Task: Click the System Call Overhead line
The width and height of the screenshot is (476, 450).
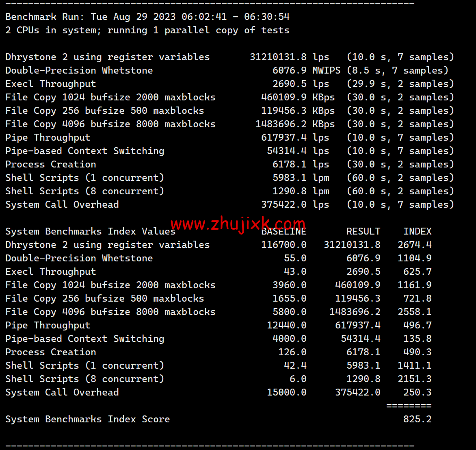Action: (62, 204)
